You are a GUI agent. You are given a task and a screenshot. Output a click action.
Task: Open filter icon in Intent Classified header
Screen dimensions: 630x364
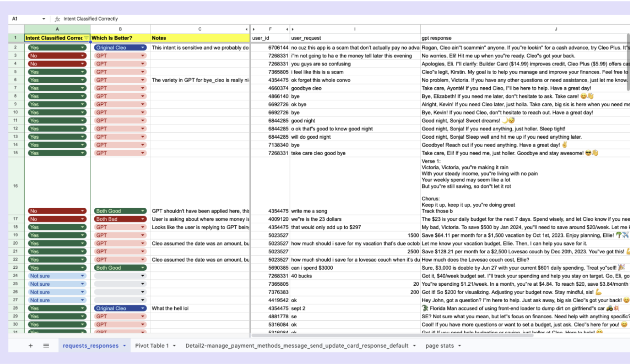click(86, 38)
